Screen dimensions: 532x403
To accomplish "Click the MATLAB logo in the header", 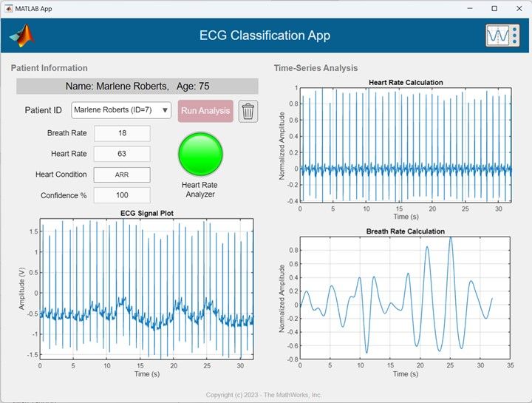I will [x=22, y=35].
